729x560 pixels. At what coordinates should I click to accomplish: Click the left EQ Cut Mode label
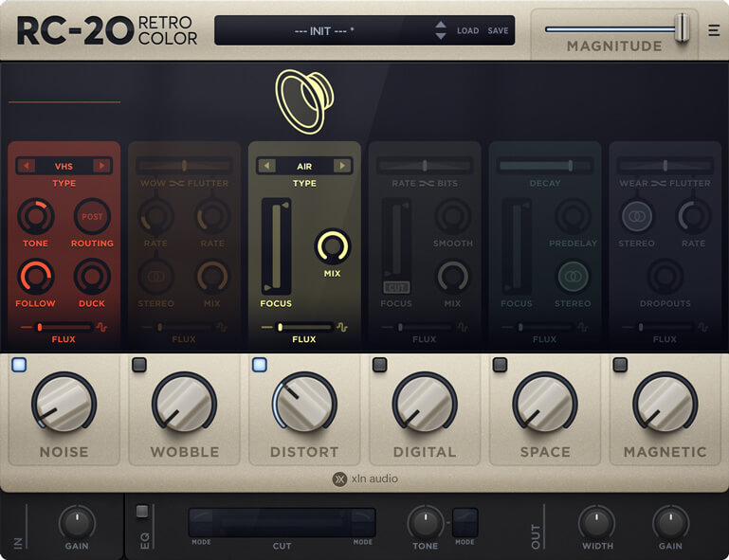coord(201,542)
